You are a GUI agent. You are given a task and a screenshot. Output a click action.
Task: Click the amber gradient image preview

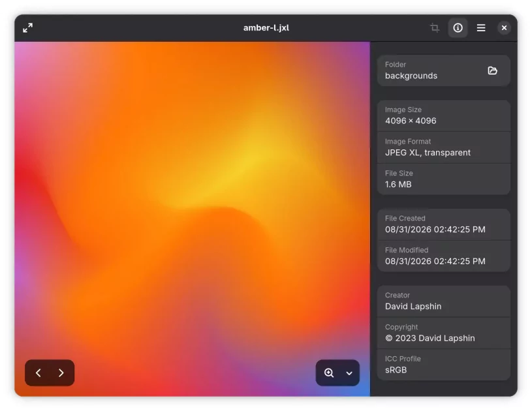[x=192, y=219]
